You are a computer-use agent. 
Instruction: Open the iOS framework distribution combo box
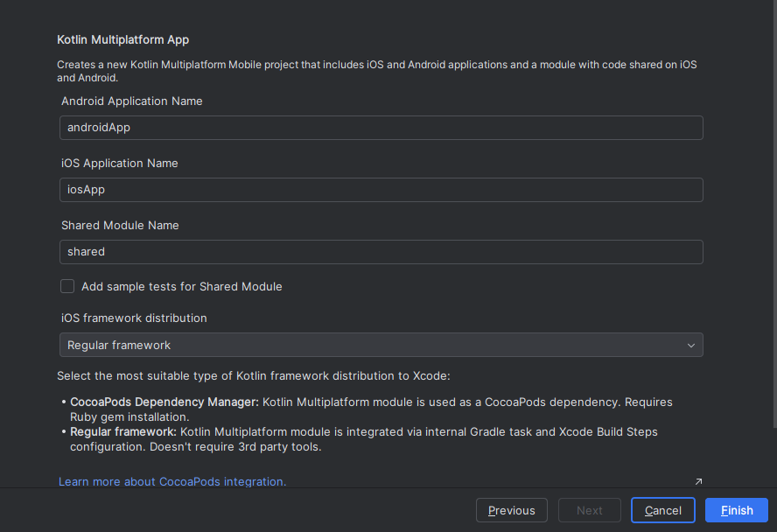[381, 346]
